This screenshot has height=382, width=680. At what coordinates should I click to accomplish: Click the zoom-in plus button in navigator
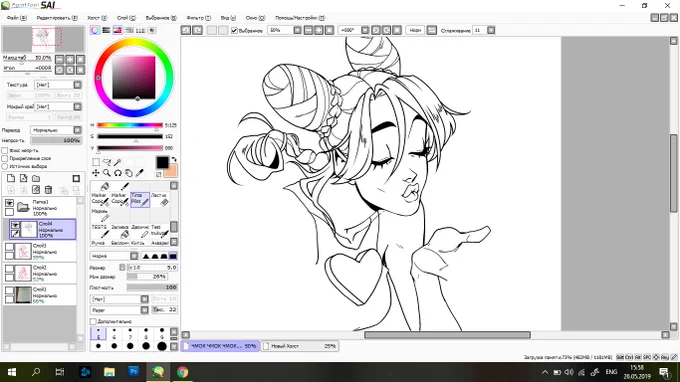pos(70,59)
